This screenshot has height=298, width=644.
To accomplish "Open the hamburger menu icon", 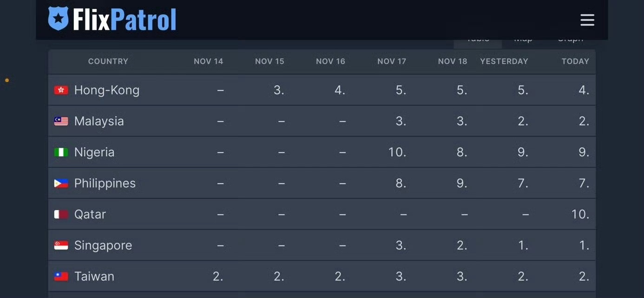I will [587, 20].
